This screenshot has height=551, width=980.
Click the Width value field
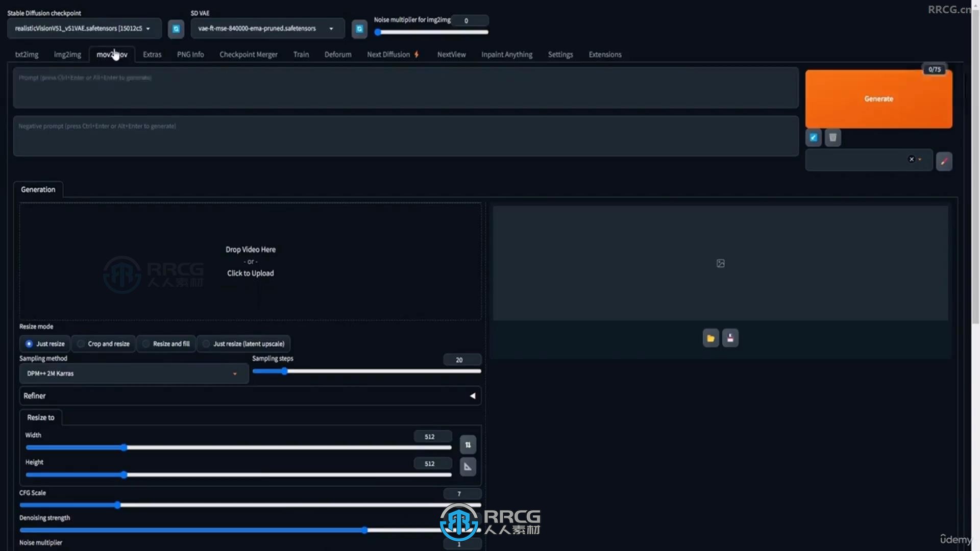click(432, 437)
